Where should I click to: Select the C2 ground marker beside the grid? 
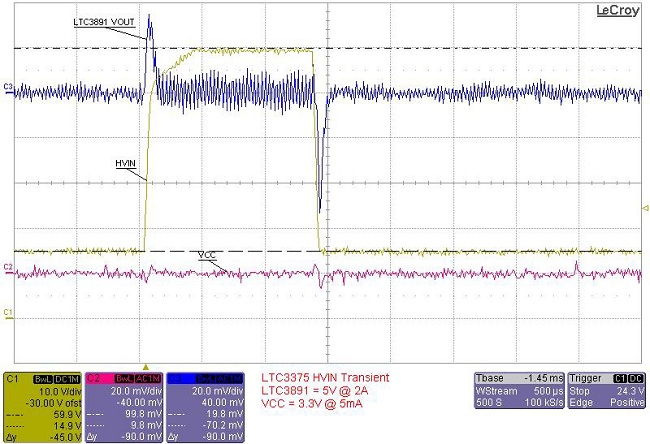point(8,267)
